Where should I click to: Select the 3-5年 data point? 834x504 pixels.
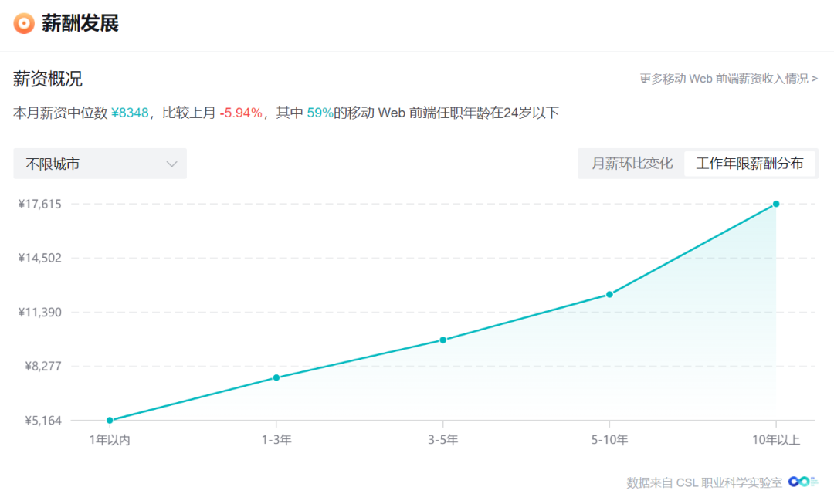(443, 340)
